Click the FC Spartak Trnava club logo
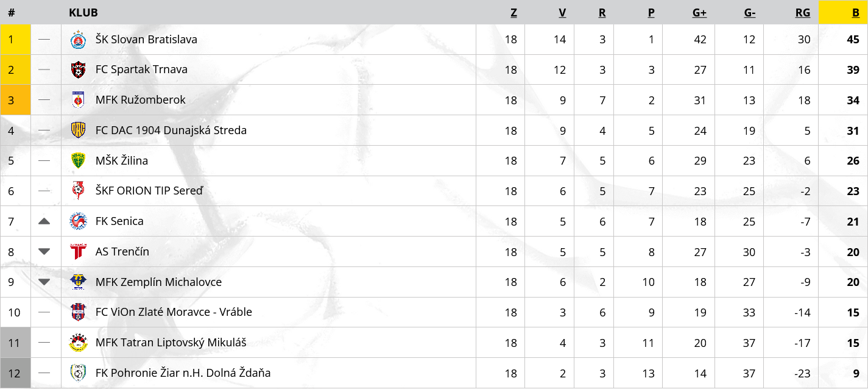 78,70
